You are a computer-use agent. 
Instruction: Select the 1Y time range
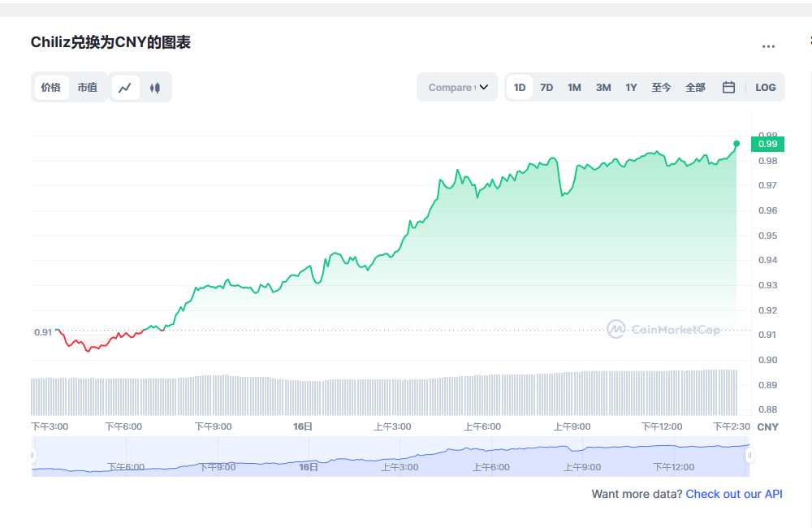pos(631,87)
